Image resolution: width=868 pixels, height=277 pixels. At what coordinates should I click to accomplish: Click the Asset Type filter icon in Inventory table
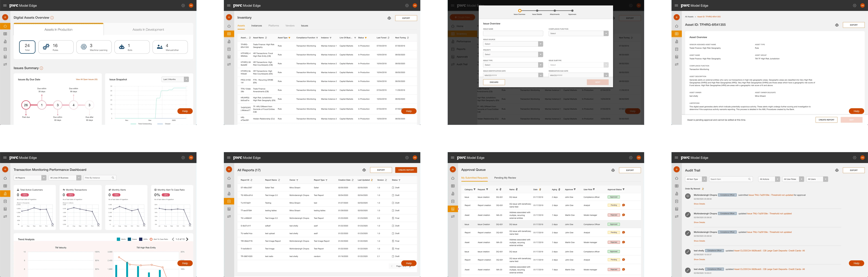(289, 38)
